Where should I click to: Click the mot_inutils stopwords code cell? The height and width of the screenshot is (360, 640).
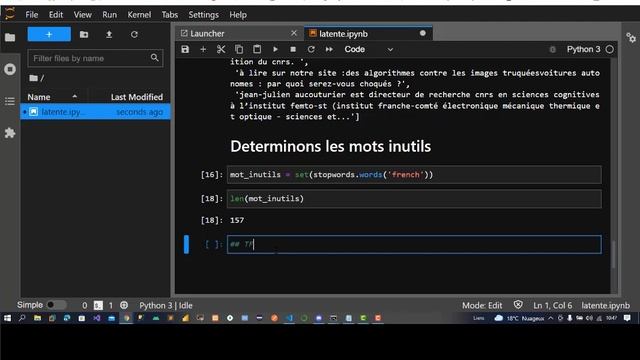click(x=414, y=175)
